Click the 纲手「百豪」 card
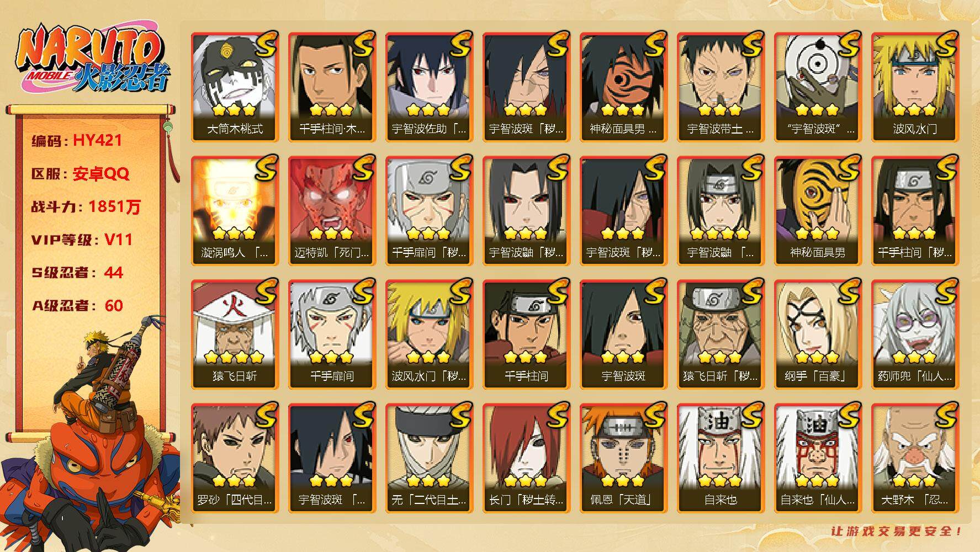980x552 pixels. coord(818,335)
